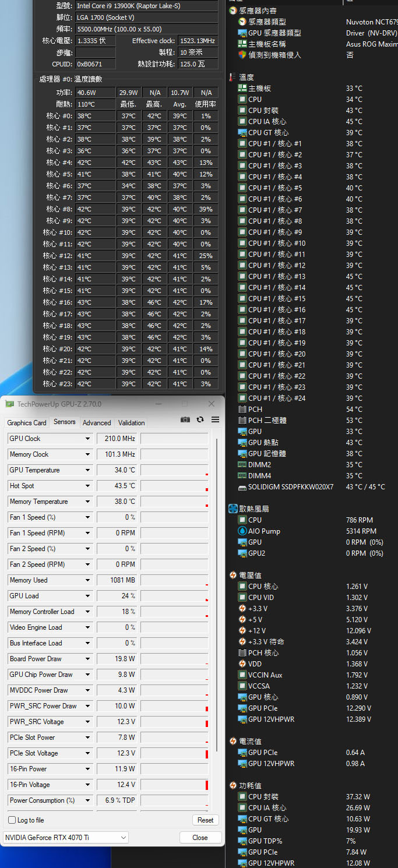This screenshot has height=868, width=398.
Task: Switch to the Graphics Card tab
Action: pyautogui.click(x=27, y=423)
